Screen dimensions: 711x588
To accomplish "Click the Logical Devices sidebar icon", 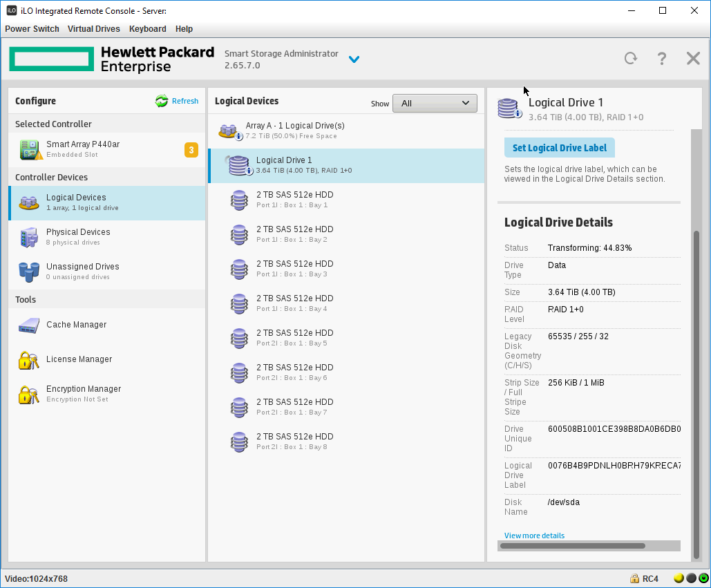I will [28, 202].
